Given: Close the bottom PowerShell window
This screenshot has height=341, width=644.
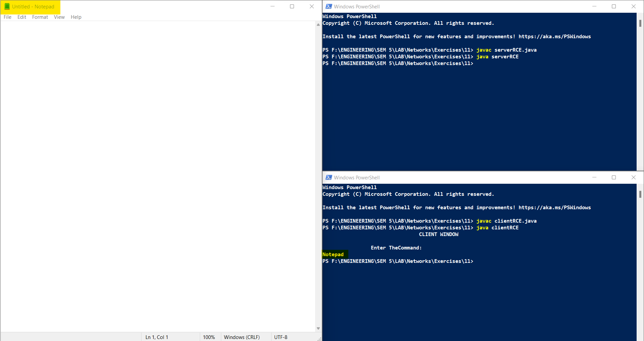Looking at the screenshot, I should point(634,177).
